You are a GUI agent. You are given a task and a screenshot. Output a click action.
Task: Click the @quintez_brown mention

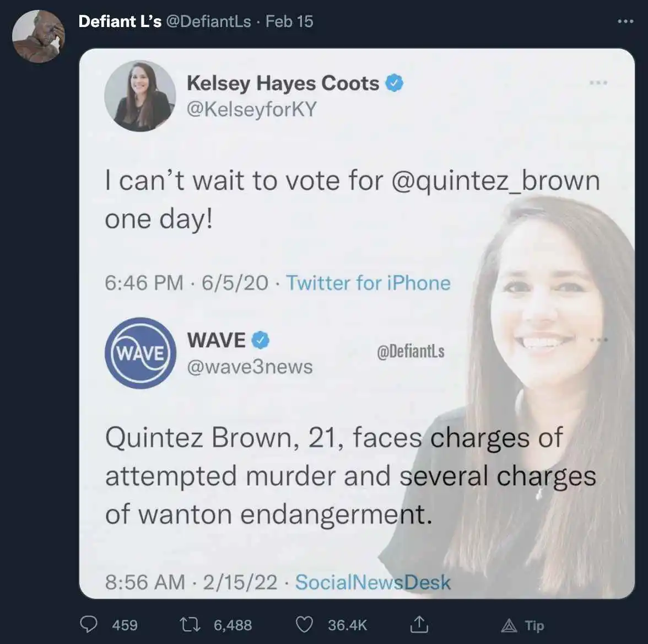495,181
